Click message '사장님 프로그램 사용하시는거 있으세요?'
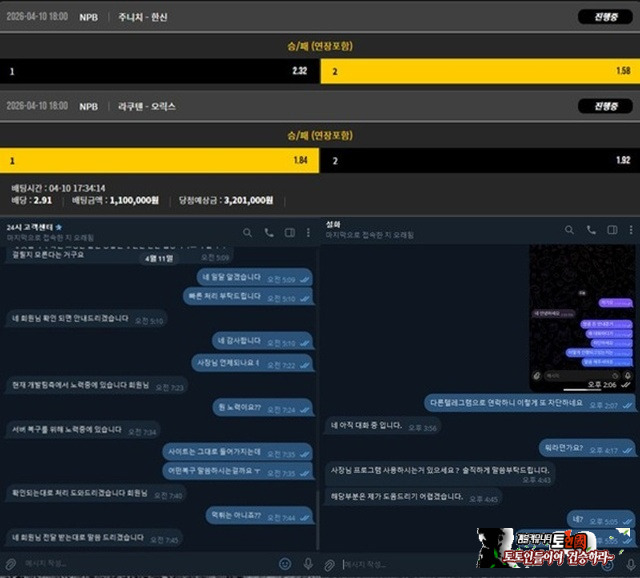This screenshot has width=640, height=578. coord(440,474)
